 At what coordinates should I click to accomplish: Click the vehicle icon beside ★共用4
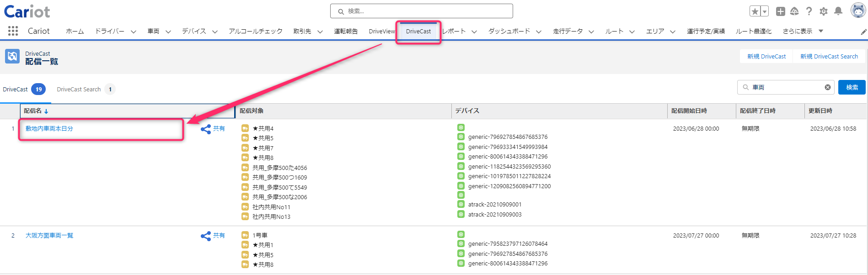[x=245, y=128]
